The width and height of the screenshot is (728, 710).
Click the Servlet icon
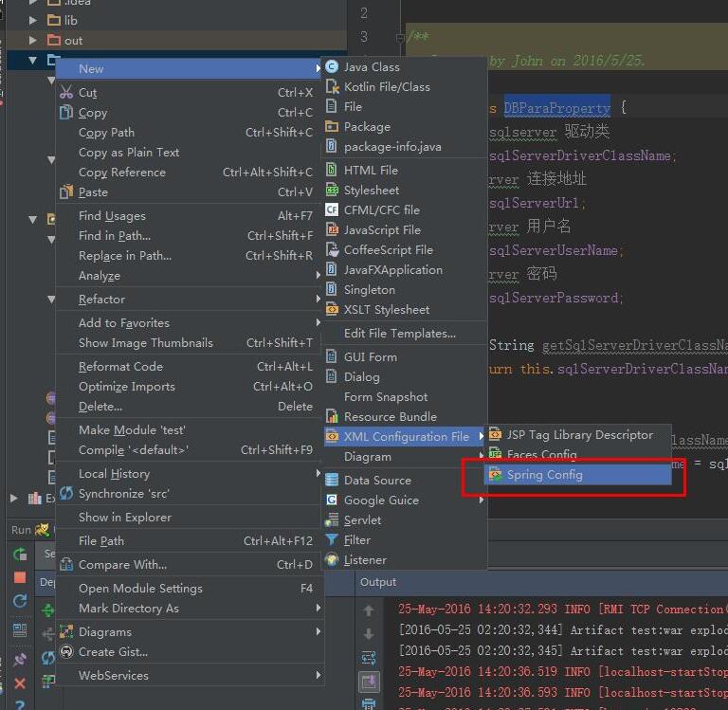(x=332, y=519)
